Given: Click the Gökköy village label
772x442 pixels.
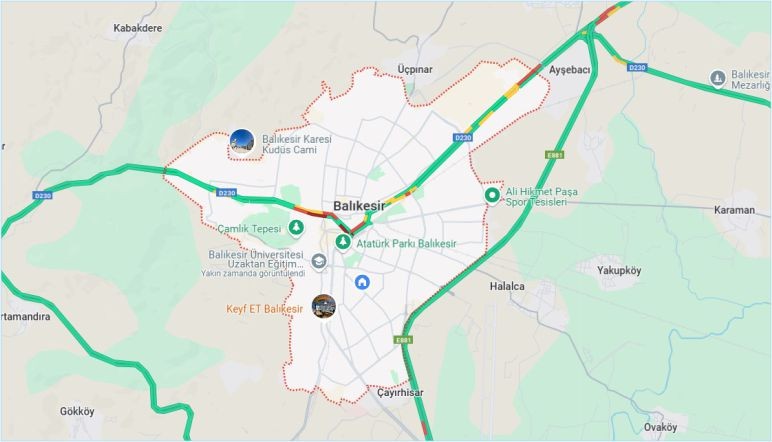Looking at the screenshot, I should point(77,411).
